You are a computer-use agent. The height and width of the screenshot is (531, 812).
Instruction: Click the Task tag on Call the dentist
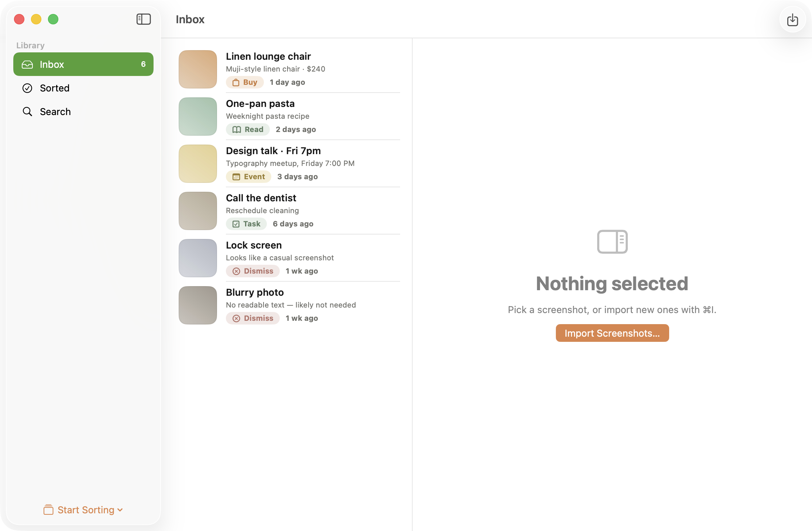[246, 224]
